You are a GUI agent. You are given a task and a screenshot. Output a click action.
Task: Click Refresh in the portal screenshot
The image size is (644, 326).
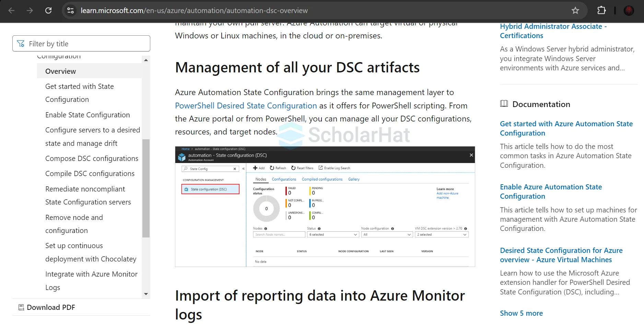pos(278,168)
